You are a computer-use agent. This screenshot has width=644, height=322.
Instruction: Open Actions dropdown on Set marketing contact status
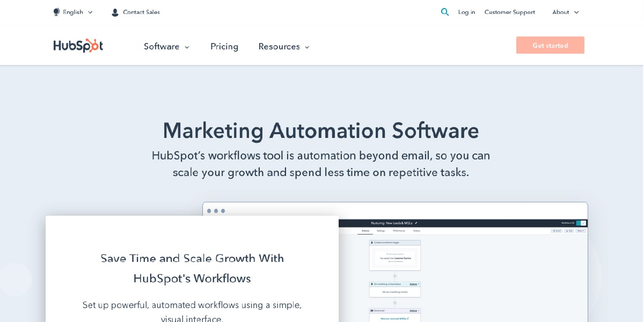coord(414,284)
